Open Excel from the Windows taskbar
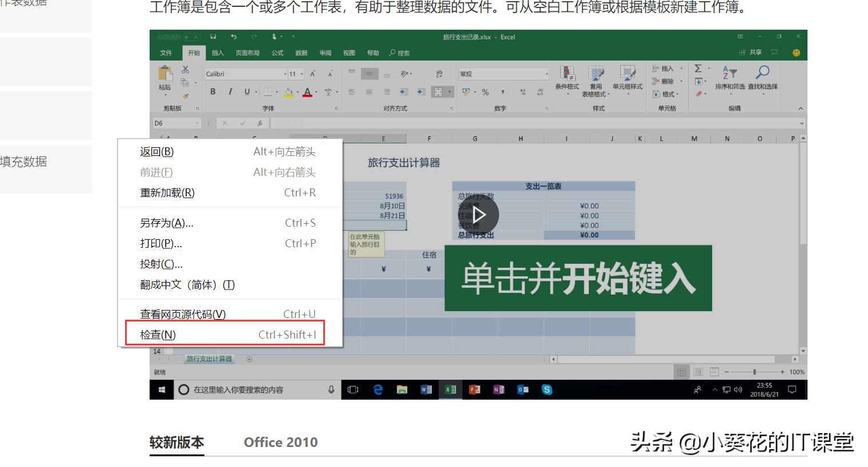The width and height of the screenshot is (868, 467). [450, 390]
